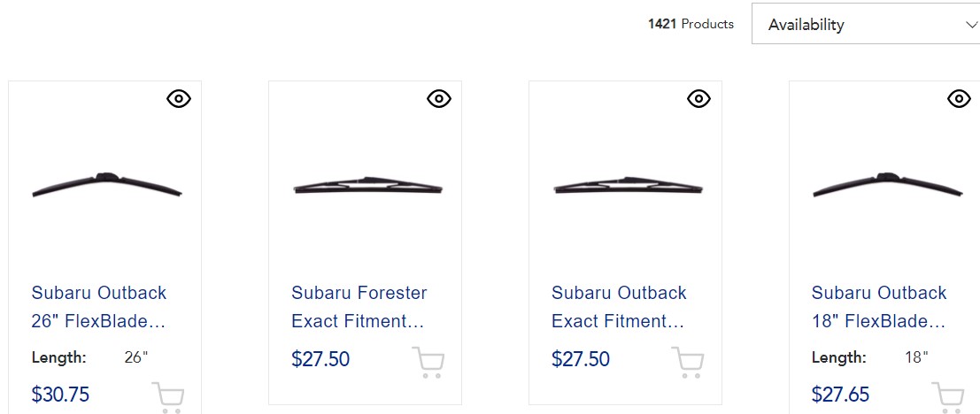
Task: Select the Outback Exact Fitment wiper image
Action: (x=627, y=187)
